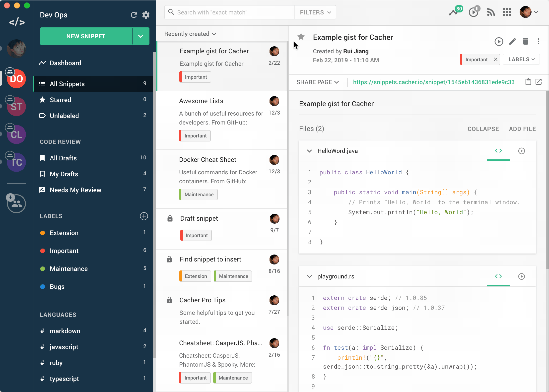
Task: Click the search input field
Action: pos(230,12)
